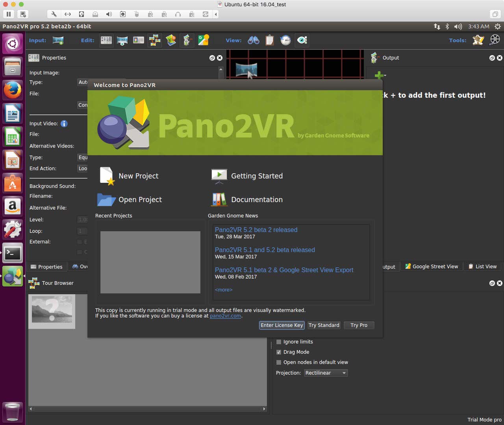This screenshot has width=504, height=425.
Task: Open the Ubuntu Dash search icon
Action: (x=13, y=43)
